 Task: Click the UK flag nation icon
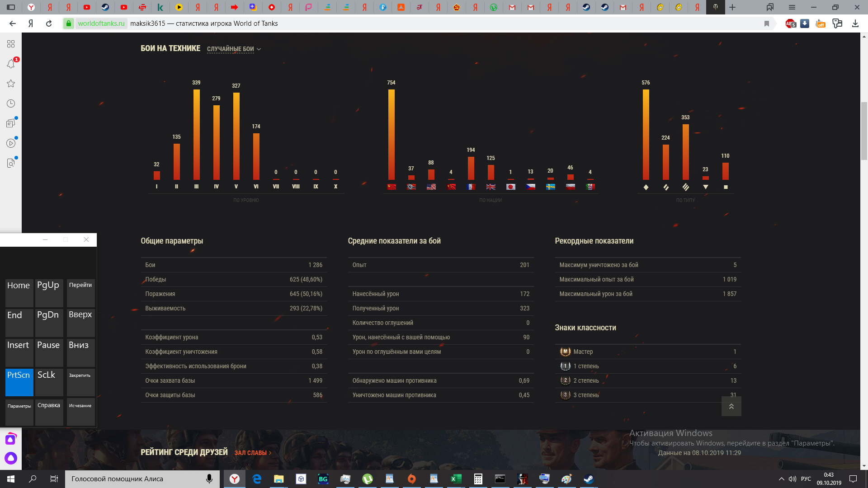click(x=491, y=187)
